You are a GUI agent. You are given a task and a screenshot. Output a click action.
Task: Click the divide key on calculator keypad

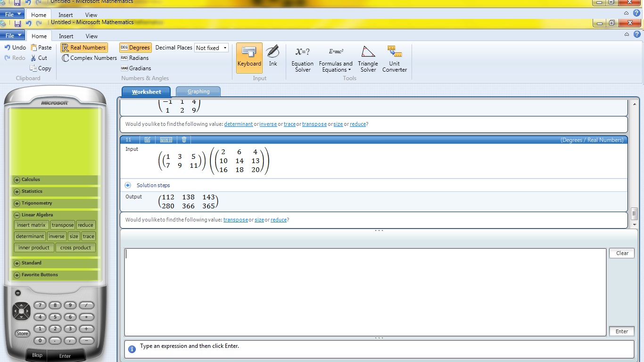(x=86, y=305)
